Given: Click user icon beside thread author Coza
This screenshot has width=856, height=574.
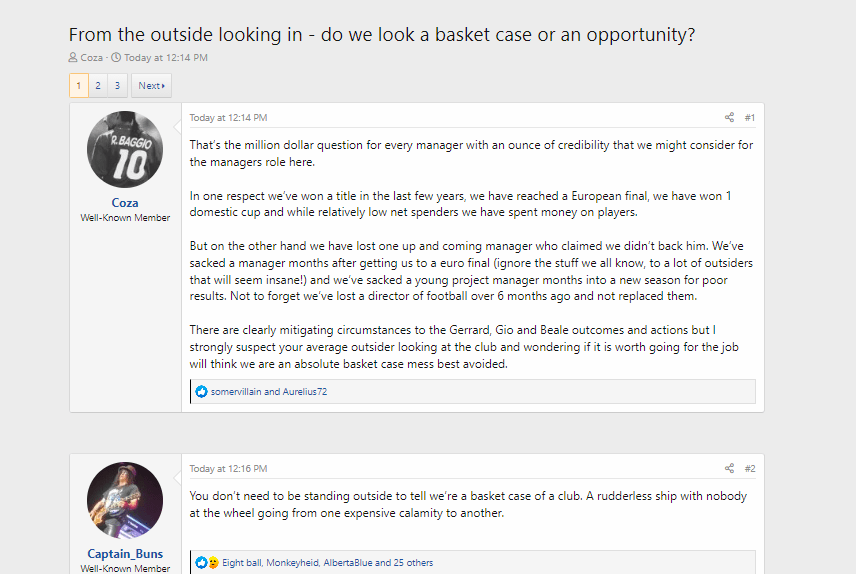Looking at the screenshot, I should pos(73,57).
